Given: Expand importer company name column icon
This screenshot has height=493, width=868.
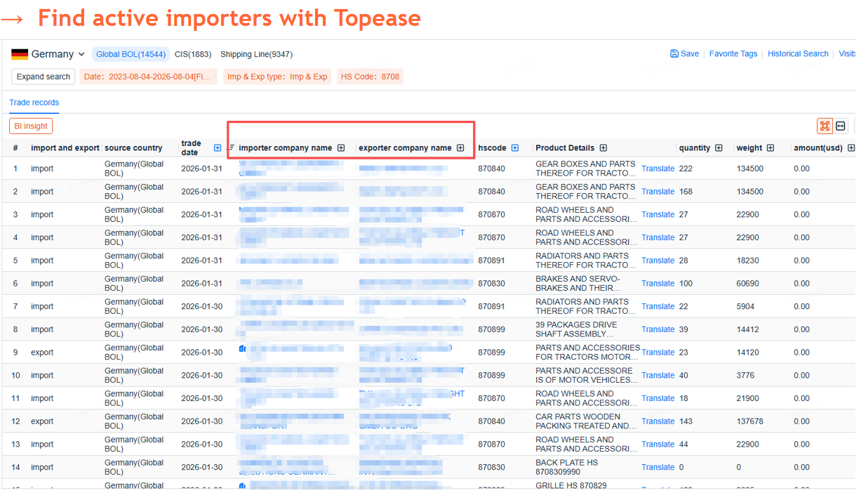Looking at the screenshot, I should coord(341,147).
